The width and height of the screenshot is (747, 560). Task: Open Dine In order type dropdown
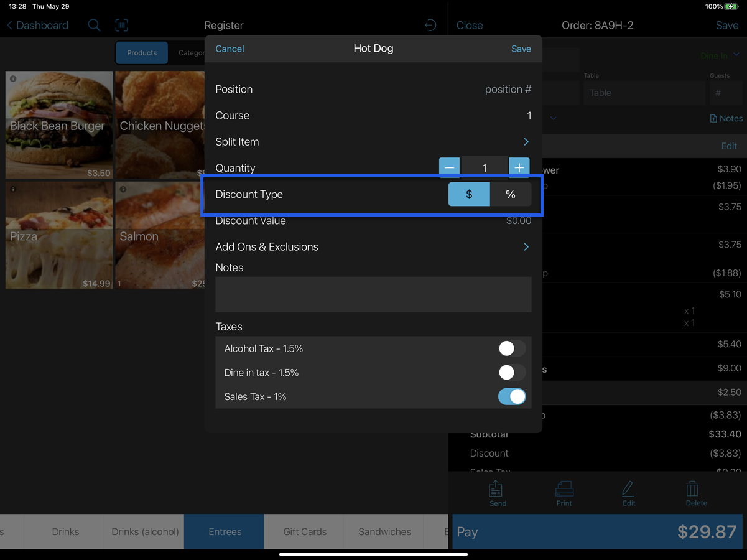click(720, 55)
